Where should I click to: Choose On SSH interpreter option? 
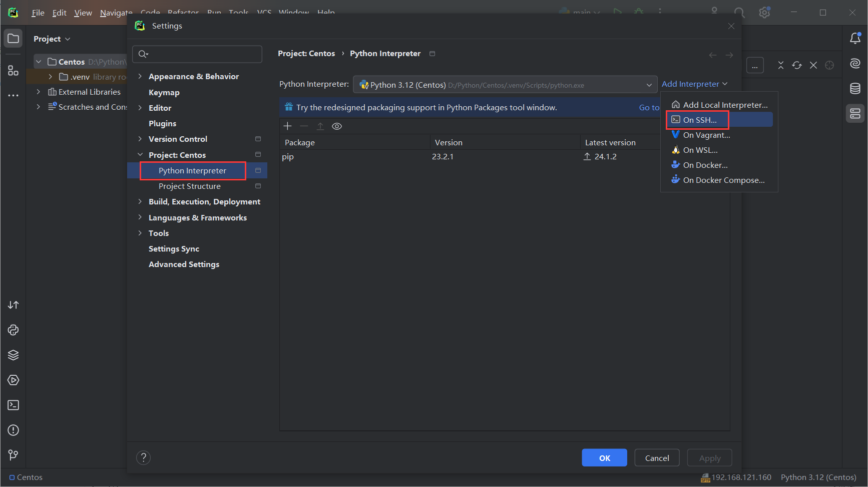(x=719, y=120)
